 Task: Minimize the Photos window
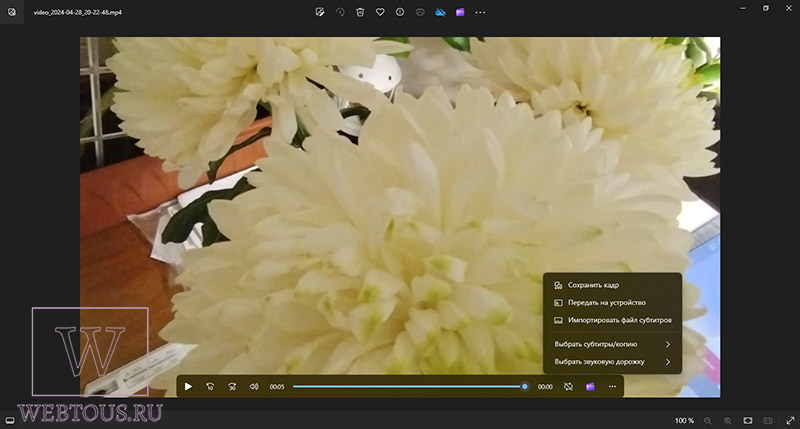coord(743,8)
